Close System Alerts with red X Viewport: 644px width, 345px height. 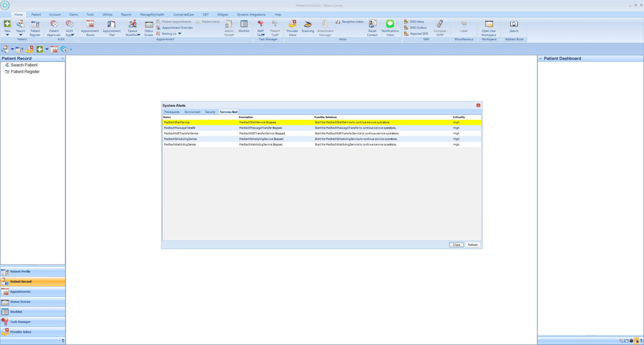pyautogui.click(x=478, y=106)
